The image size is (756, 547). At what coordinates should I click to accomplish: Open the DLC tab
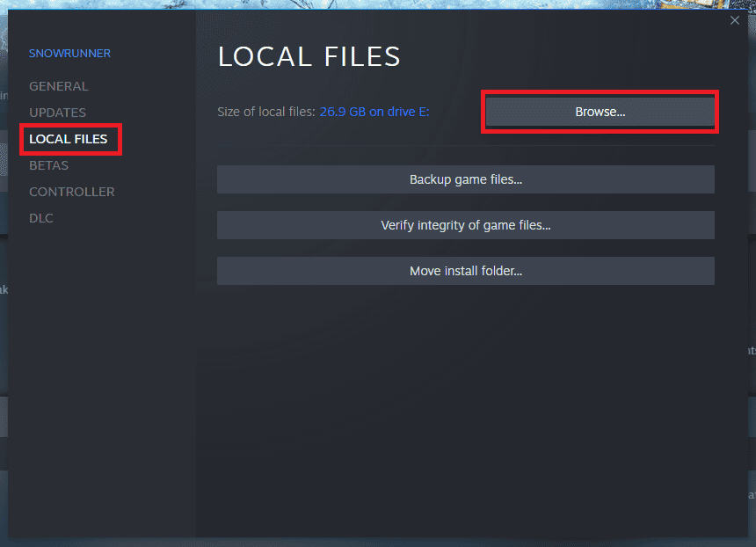pyautogui.click(x=41, y=218)
